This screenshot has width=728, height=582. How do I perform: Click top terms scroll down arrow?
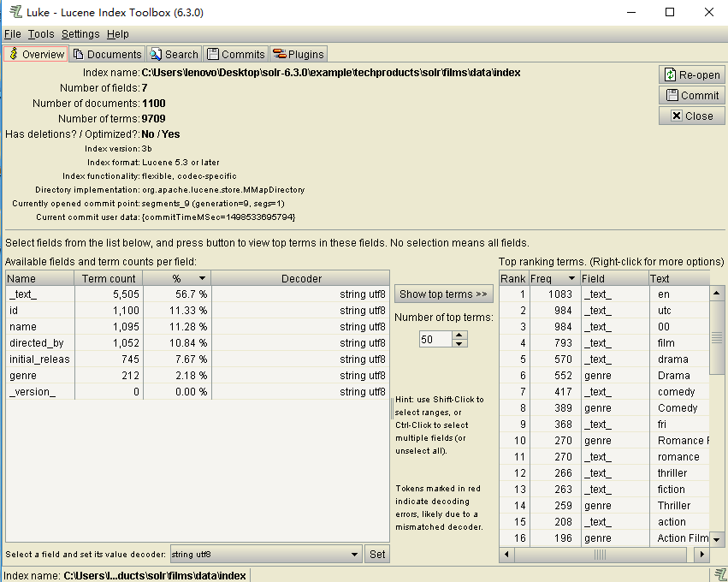[x=716, y=539]
